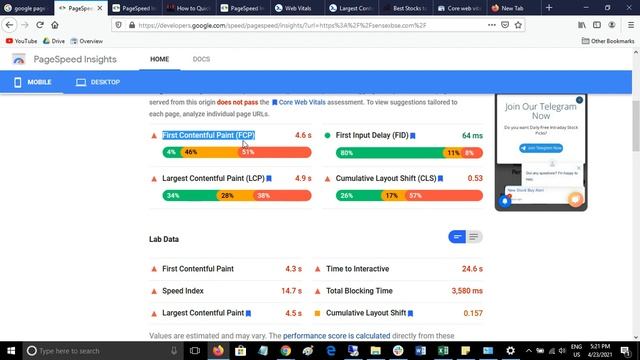640x360 pixels.
Task: Click the bookmark flag beside First Input Delay
Action: [413, 136]
